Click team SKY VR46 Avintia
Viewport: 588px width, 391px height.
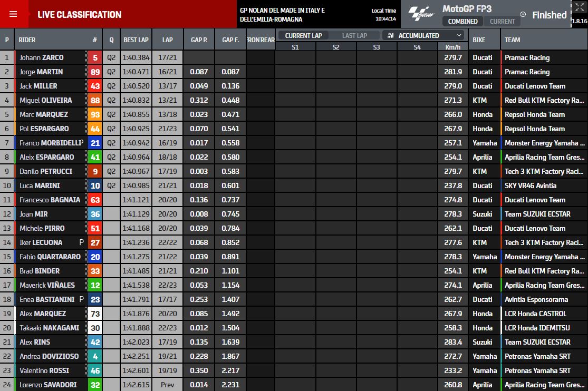coord(531,186)
